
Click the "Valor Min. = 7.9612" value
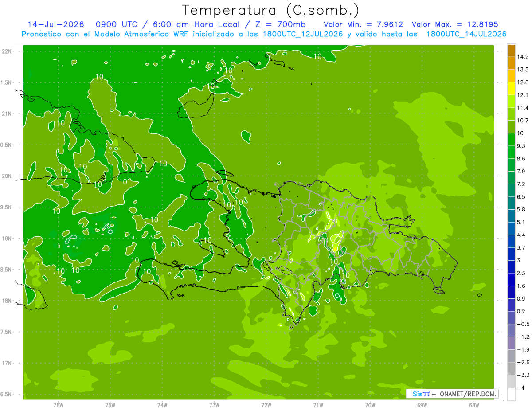pyautogui.click(x=363, y=24)
